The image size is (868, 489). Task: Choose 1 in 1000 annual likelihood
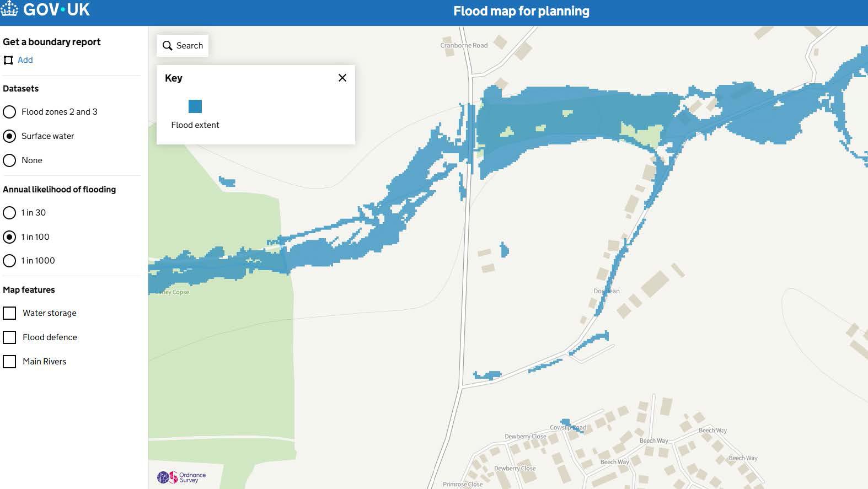tap(9, 261)
